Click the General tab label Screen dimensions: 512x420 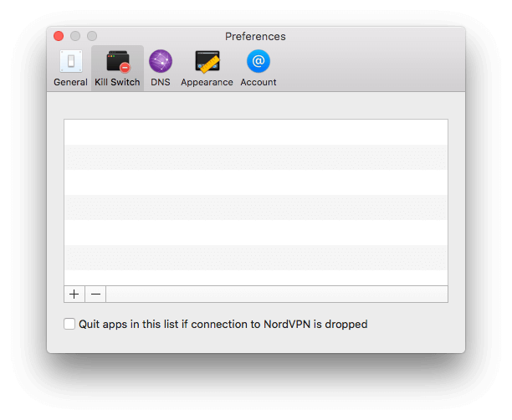click(x=70, y=82)
